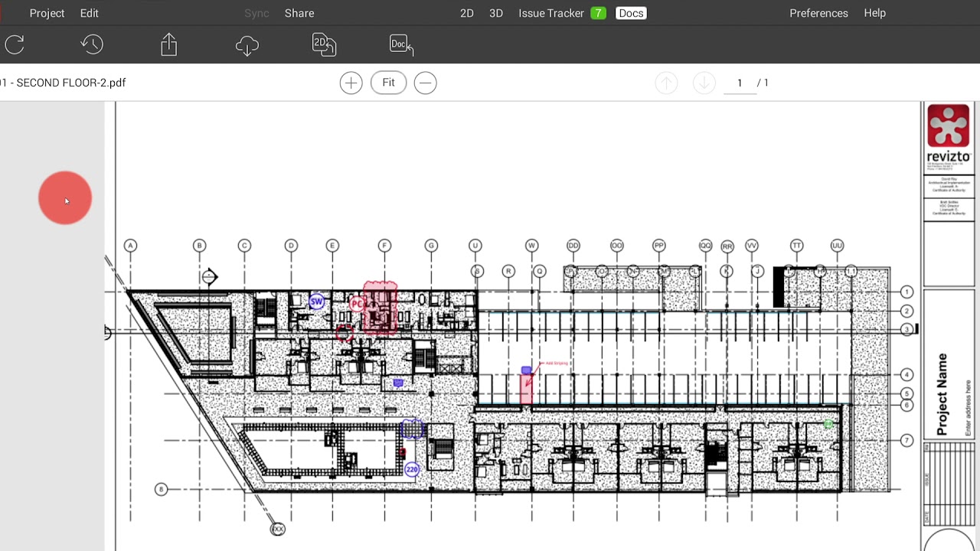The image size is (980, 551).
Task: Open the Edit menu
Action: pos(89,13)
